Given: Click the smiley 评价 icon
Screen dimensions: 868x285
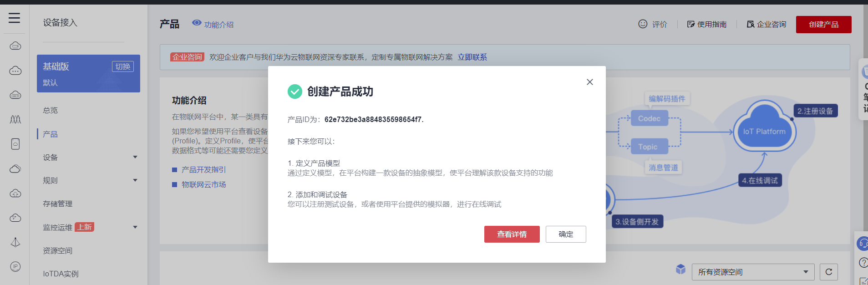Looking at the screenshot, I should coord(643,24).
